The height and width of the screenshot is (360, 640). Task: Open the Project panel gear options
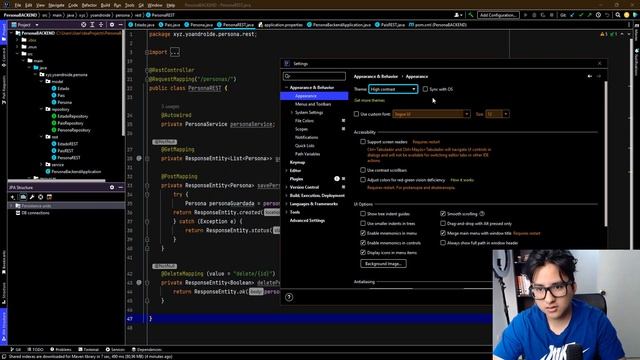pos(112,25)
